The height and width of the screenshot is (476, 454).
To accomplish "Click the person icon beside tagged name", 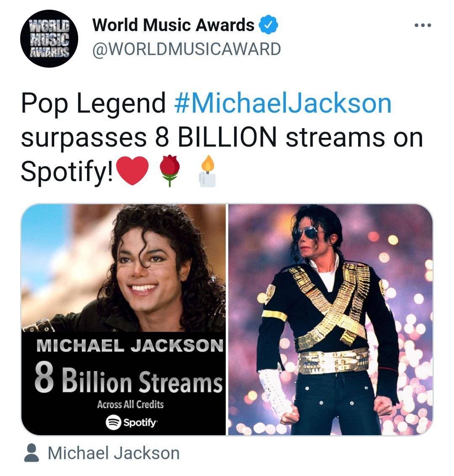I will (x=32, y=453).
